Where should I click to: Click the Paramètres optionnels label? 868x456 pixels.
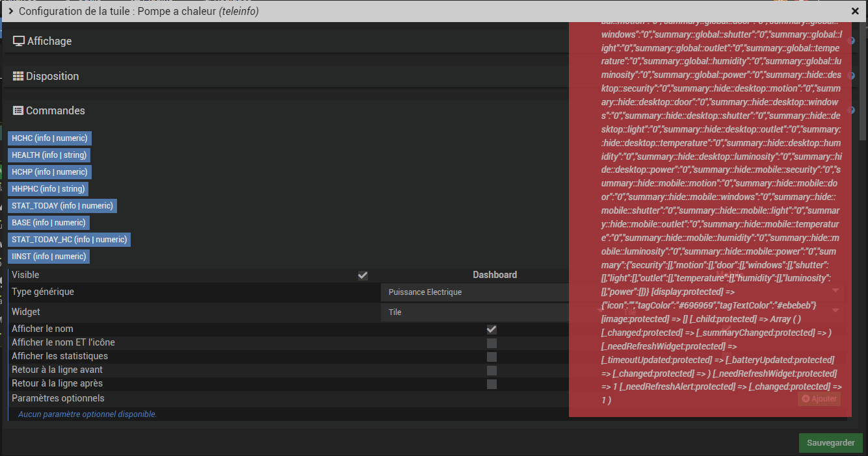tap(58, 398)
